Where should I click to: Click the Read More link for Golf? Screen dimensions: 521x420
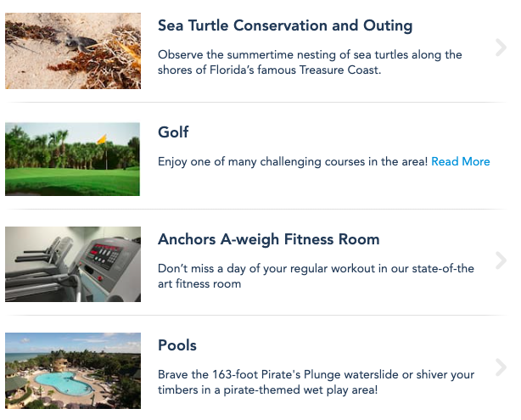(x=460, y=161)
